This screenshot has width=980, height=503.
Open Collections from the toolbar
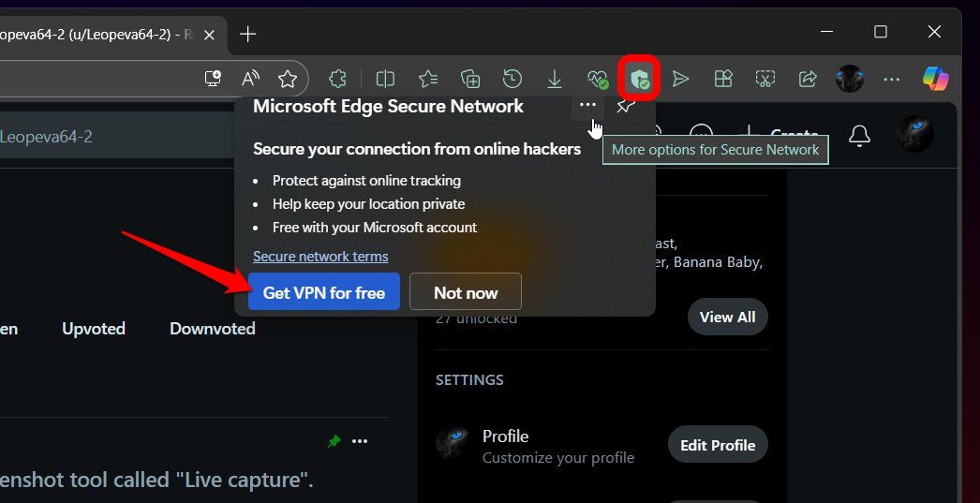click(x=470, y=79)
